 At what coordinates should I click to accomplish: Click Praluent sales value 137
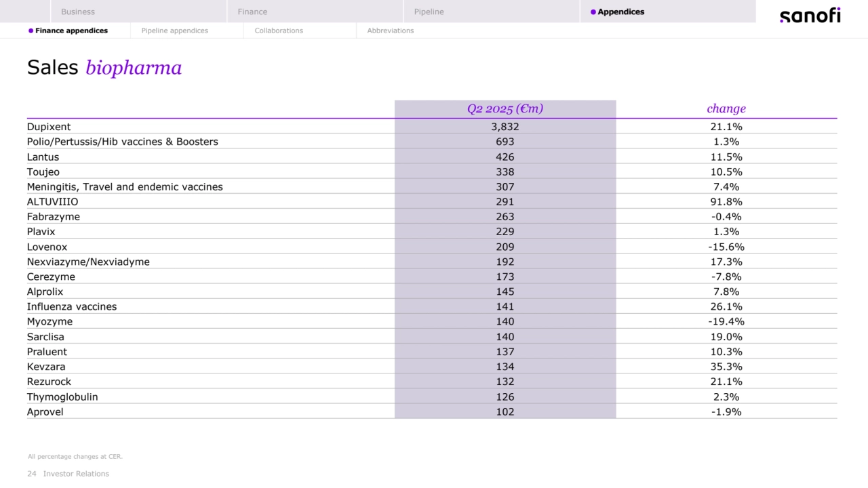point(505,352)
